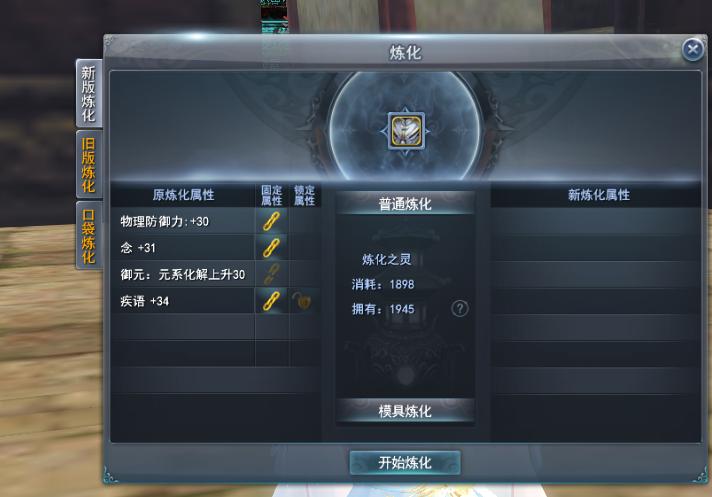Click the lock icon on the 疾语 row
The height and width of the screenshot is (497, 712).
(x=302, y=301)
